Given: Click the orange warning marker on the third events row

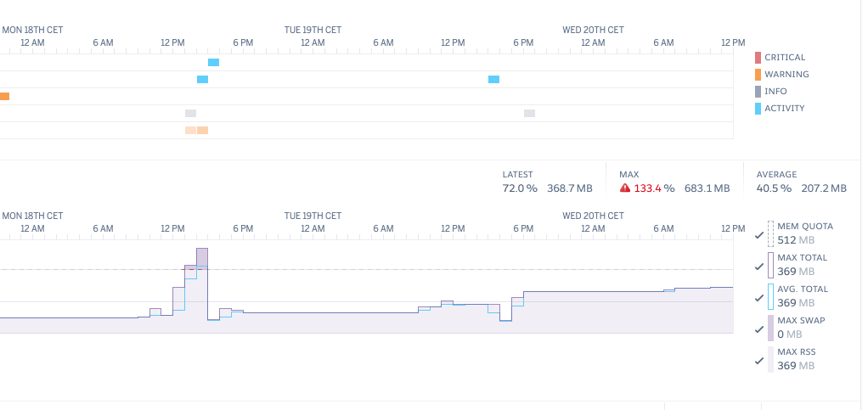Looking at the screenshot, I should point(4,96).
